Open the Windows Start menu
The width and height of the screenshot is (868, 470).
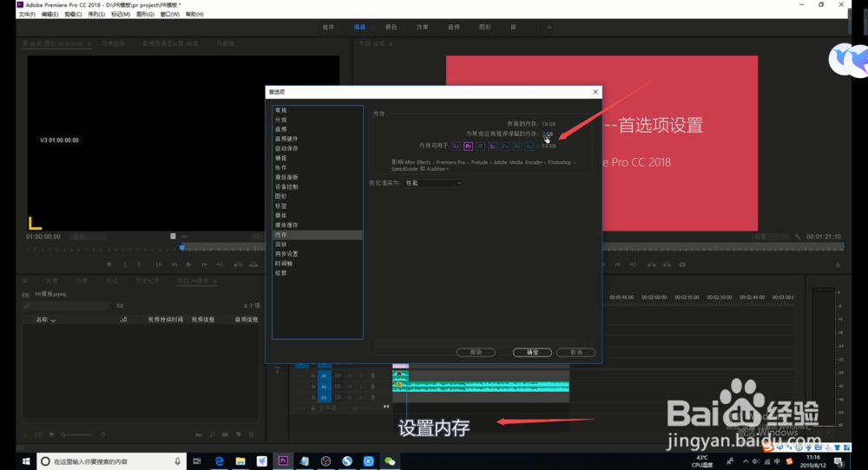pos(26,461)
